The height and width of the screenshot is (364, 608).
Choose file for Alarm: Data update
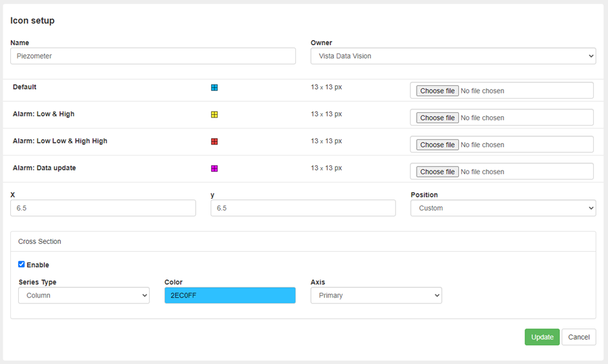point(437,172)
